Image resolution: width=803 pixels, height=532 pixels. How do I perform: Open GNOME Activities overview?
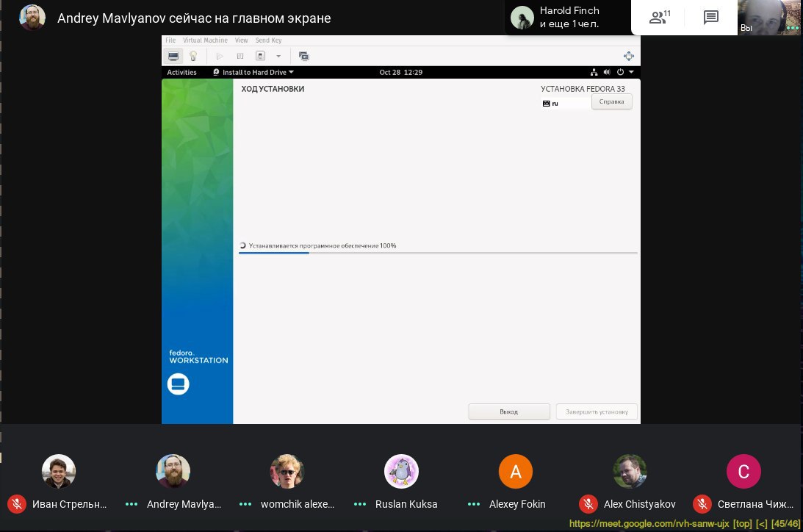181,72
